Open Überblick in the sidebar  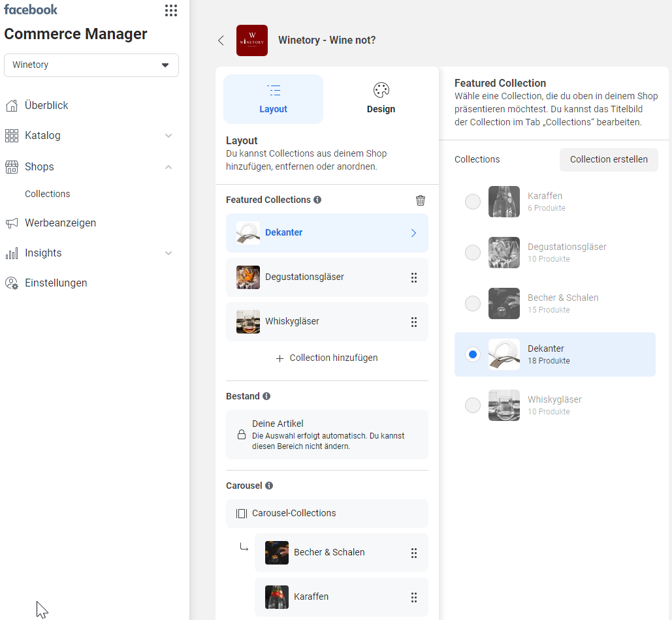[x=46, y=105]
